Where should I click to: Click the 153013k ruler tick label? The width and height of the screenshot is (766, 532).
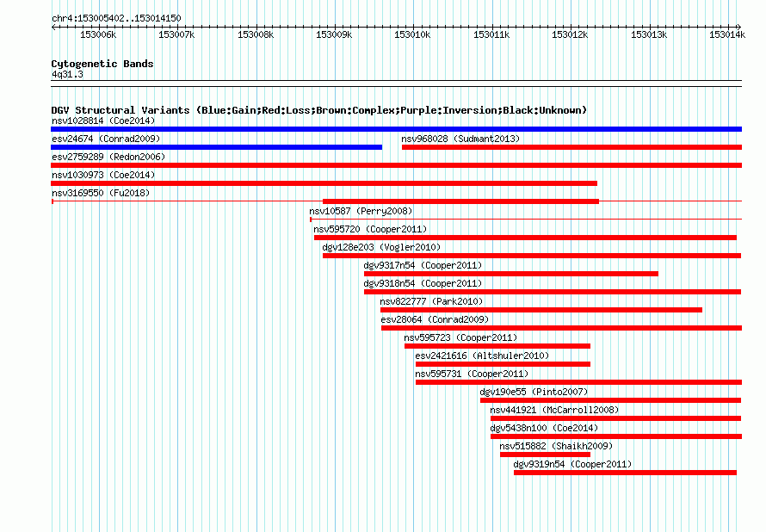[649, 34]
